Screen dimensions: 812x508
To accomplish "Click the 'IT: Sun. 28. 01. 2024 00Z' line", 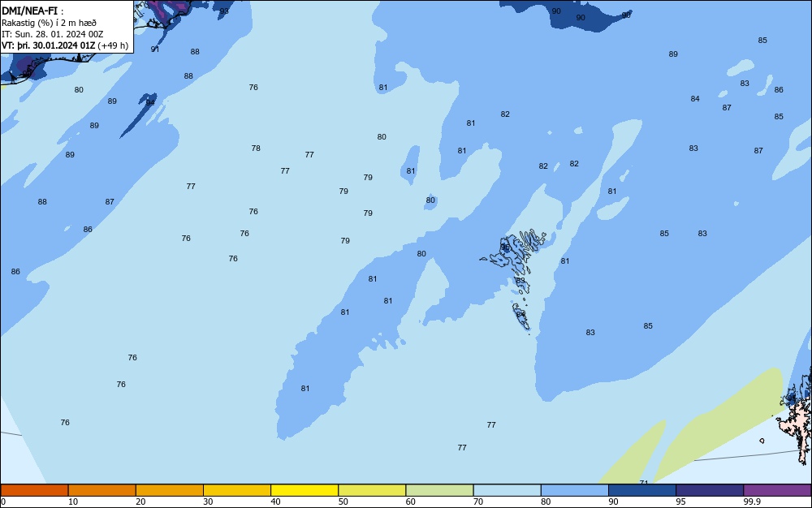I will [x=52, y=34].
